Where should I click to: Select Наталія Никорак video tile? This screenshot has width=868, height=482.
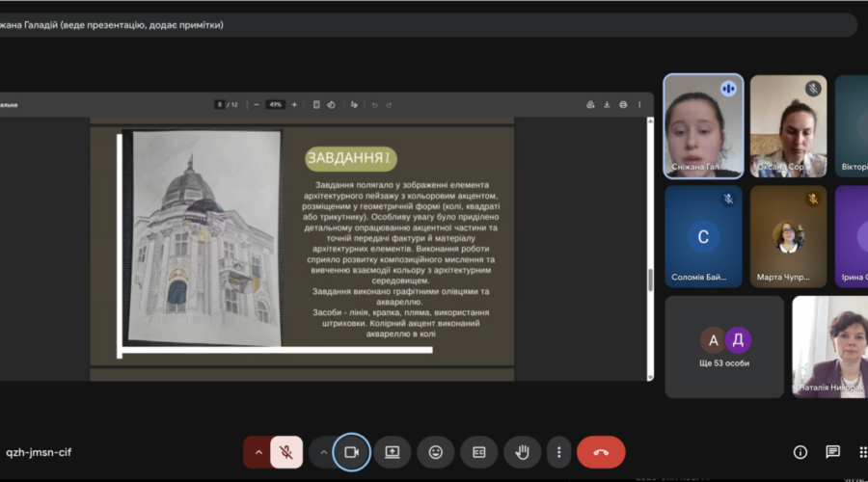tap(829, 347)
